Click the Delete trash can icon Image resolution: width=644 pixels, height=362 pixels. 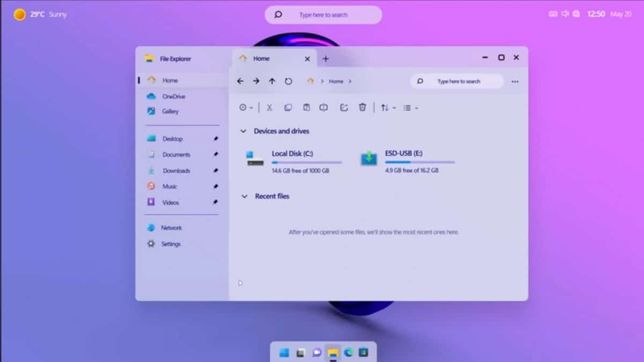pos(362,108)
